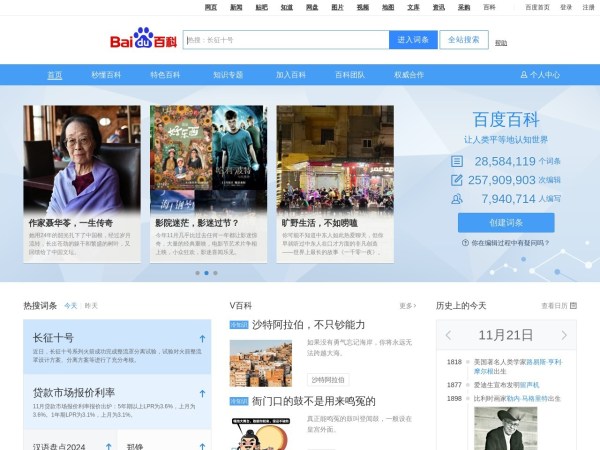
Task: Click the editors count people icon
Action: (x=457, y=199)
